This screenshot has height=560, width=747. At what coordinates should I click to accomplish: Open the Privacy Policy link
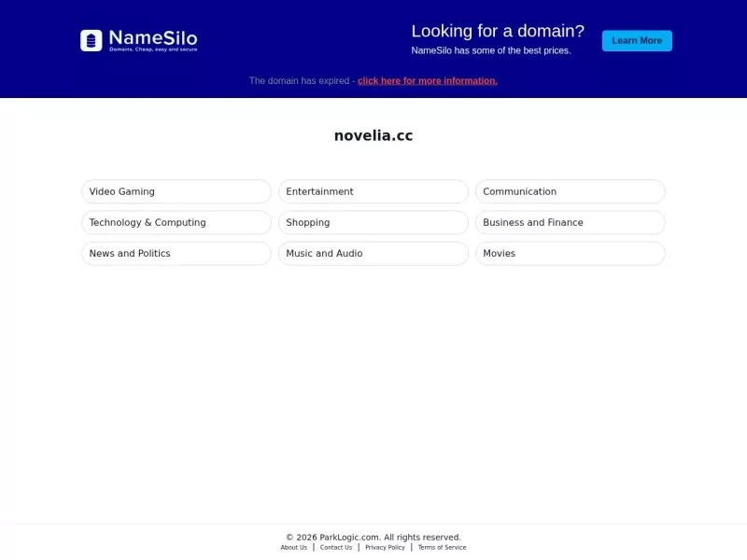[385, 548]
